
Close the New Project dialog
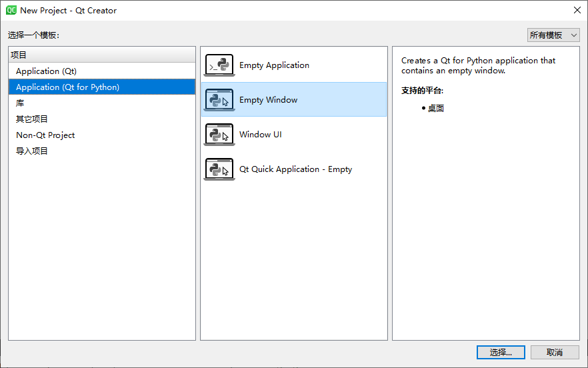[577, 10]
